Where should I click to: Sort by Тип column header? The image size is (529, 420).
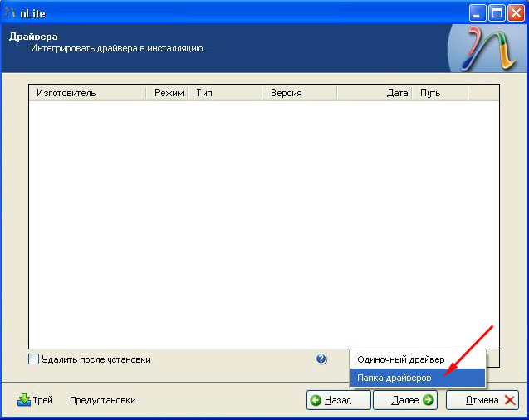coord(225,93)
